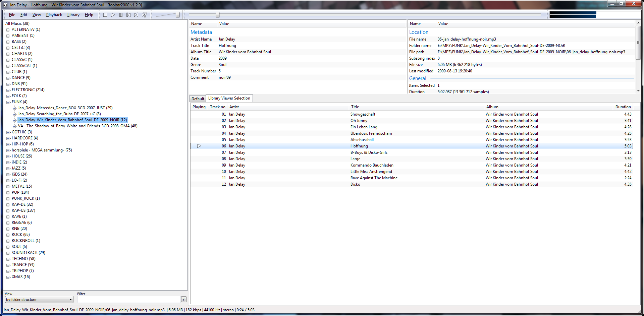Select All Music (38) root item
The height and width of the screenshot is (316, 644).
point(17,23)
